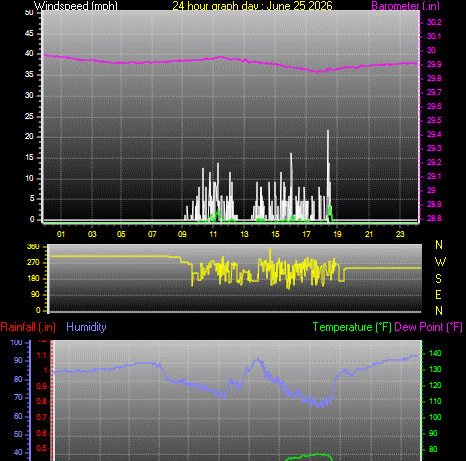Viewport: 466px width, 461px height.
Task: Click the 270 degree wind direction value
Action: point(33,262)
